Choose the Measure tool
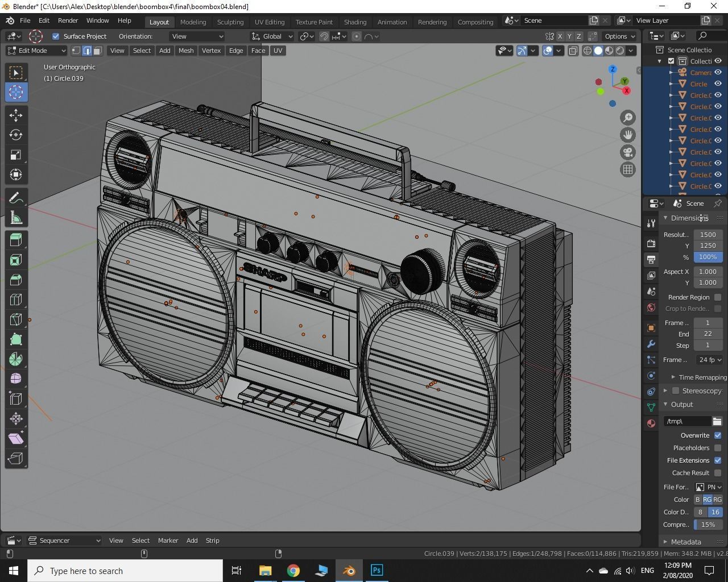Screen dimensions: 728x582 (16, 218)
